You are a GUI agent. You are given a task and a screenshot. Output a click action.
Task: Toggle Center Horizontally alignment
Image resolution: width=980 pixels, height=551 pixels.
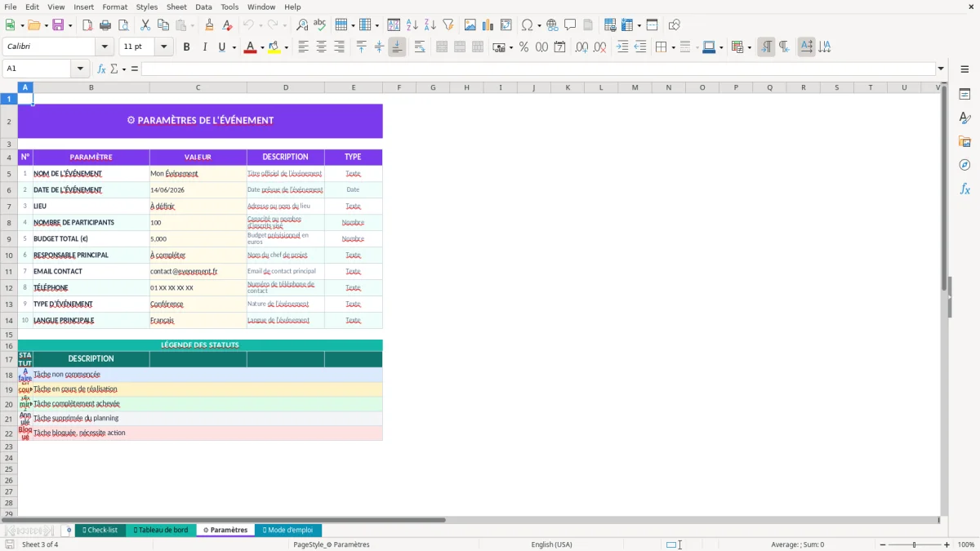[x=321, y=47]
